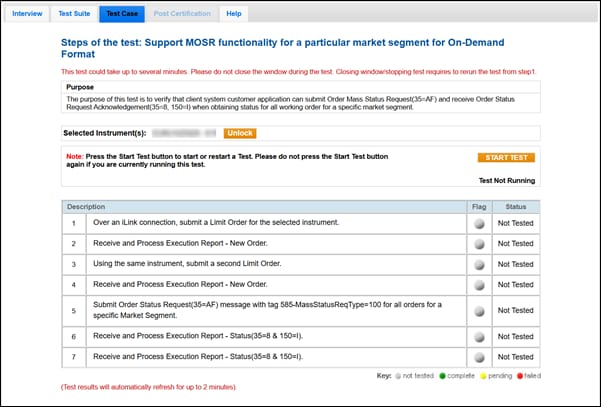Click the gray flag icon for step 3
The image size is (601, 407).
click(x=479, y=263)
